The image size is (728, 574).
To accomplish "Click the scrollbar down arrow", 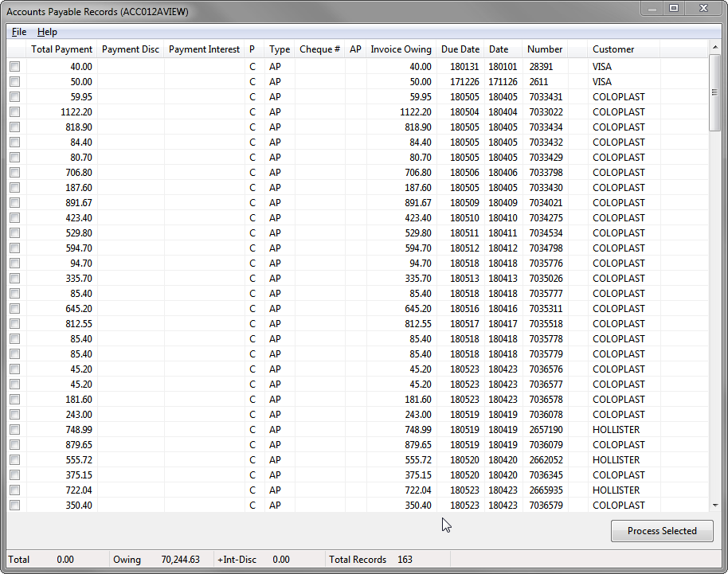I will [x=715, y=506].
